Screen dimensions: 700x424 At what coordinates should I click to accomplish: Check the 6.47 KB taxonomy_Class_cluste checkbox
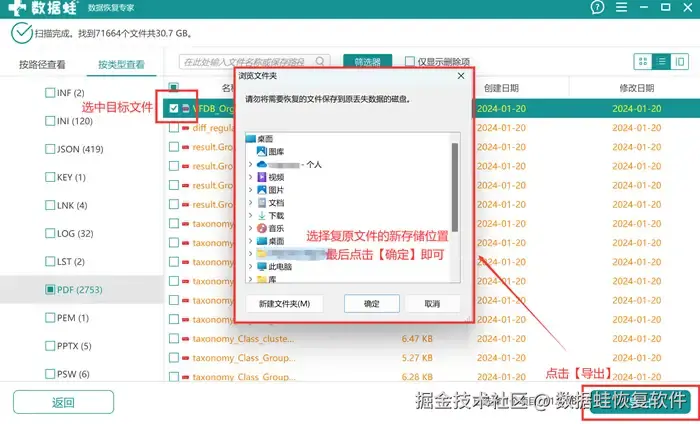click(174, 339)
